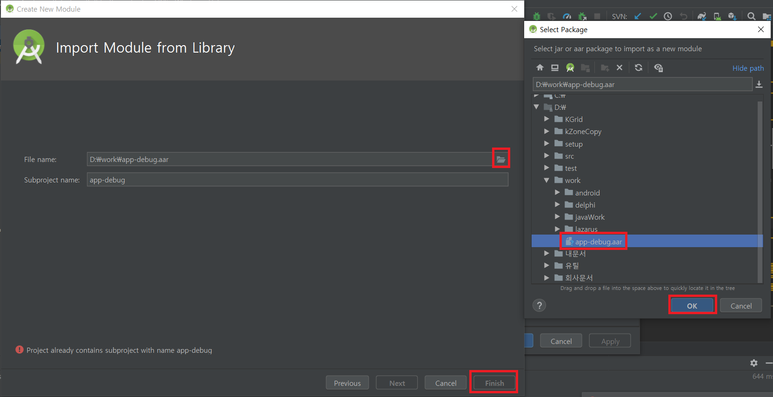Close the Create New Module window
Viewport: 773px width, 397px height.
(x=514, y=9)
